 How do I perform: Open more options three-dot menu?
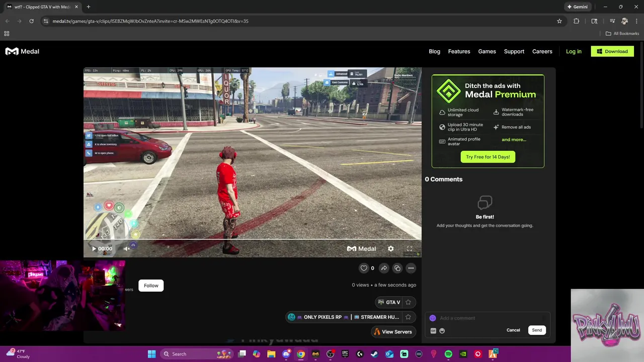point(411,268)
